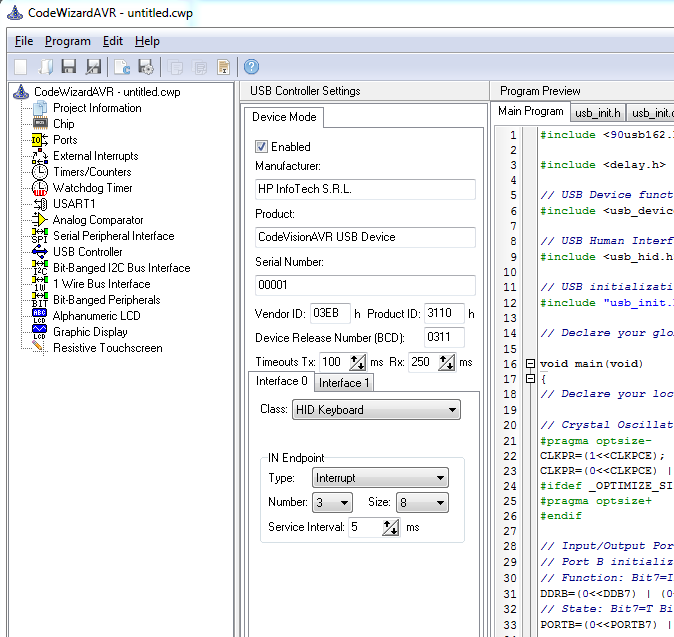Click code line '#pragma optsize-'
Viewport: 674px width, 637px height.
point(595,441)
